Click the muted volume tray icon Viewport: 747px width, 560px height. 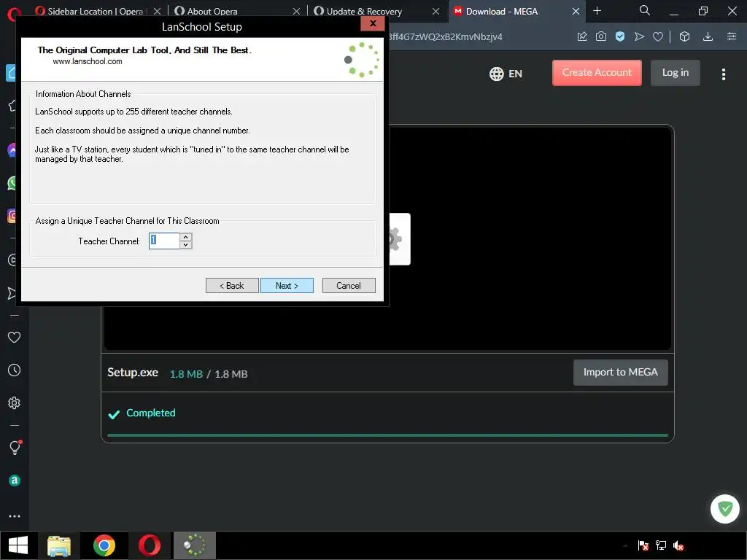(x=678, y=545)
